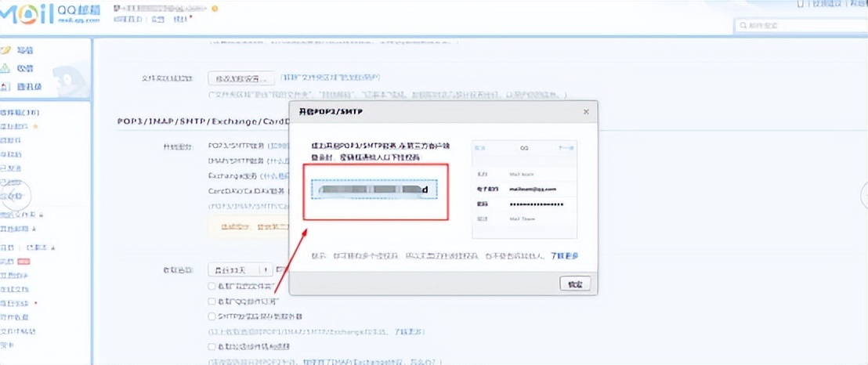
Task: Tick SMTP发信后保存到服务器 checkbox
Action: pyautogui.click(x=212, y=316)
